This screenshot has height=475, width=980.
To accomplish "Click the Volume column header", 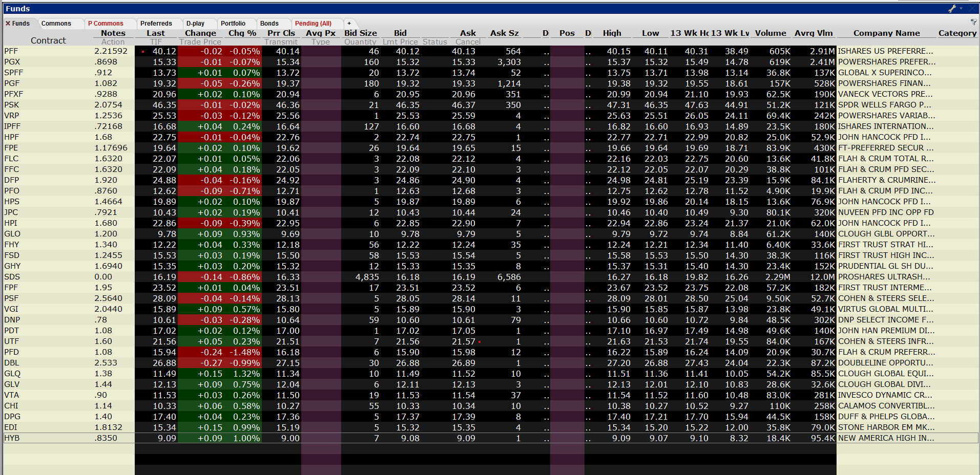I will coord(770,33).
